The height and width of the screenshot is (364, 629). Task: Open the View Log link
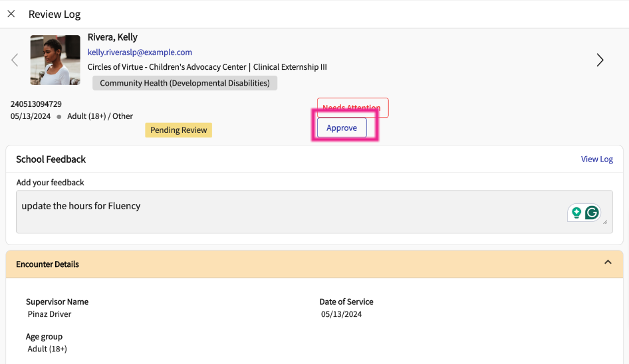596,159
